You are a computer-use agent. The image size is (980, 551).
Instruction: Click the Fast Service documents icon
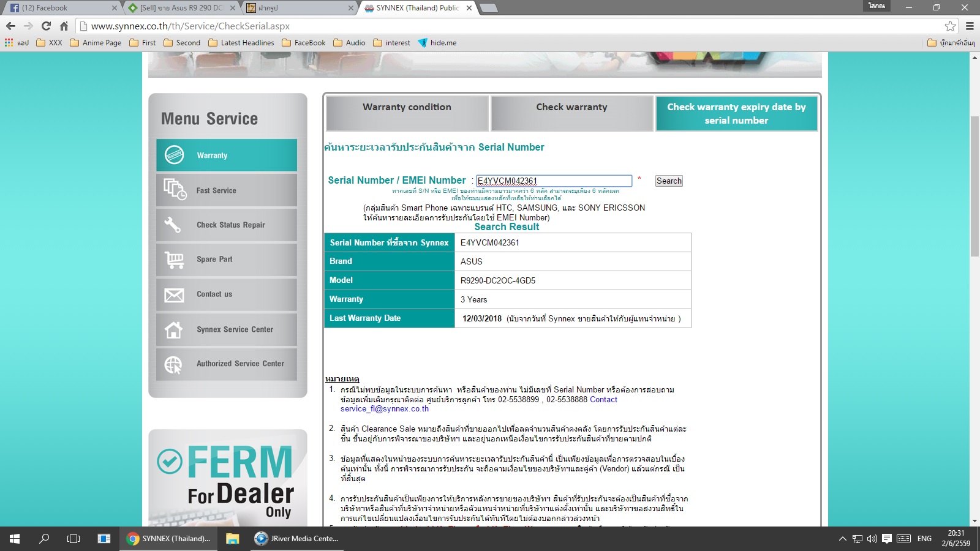pyautogui.click(x=175, y=190)
